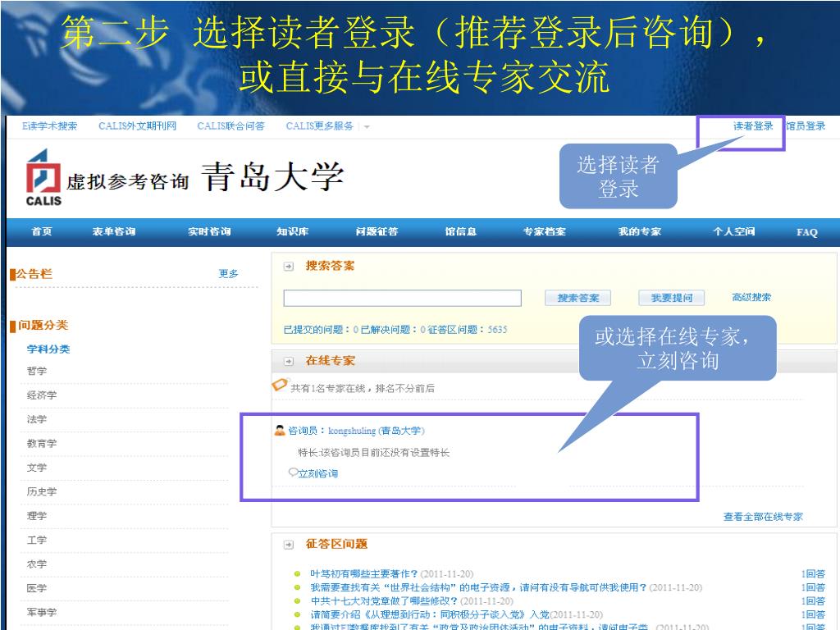Click the 搜索答案 button

tap(578, 298)
